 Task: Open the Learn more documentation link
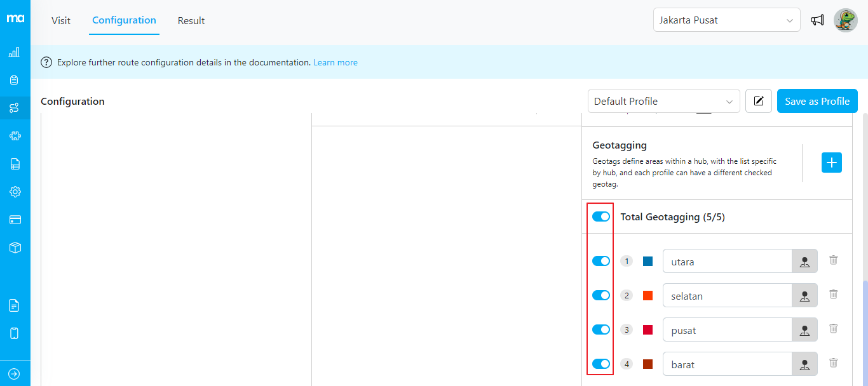[x=336, y=63]
